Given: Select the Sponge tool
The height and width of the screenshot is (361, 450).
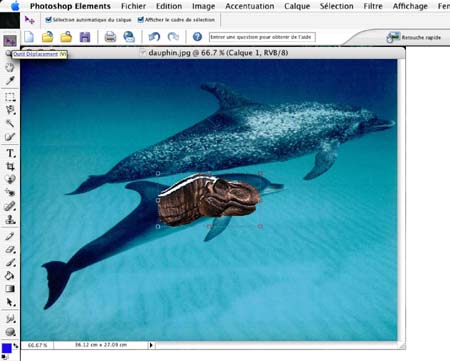Looking at the screenshot, I should click(10, 332).
